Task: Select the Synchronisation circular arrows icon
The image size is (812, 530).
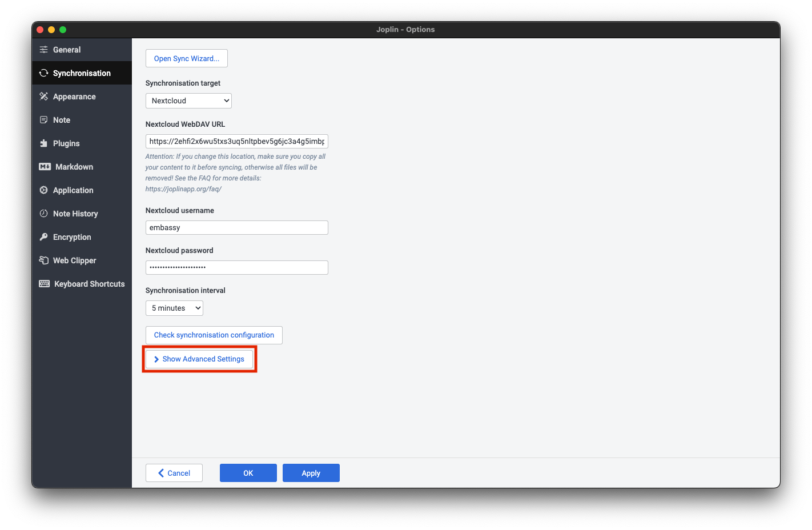Action: coord(44,73)
